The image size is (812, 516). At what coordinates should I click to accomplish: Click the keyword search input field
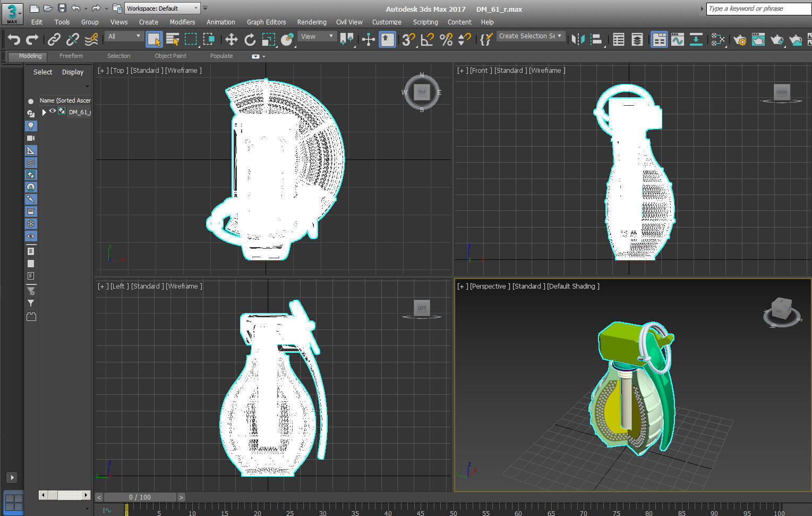(x=759, y=9)
